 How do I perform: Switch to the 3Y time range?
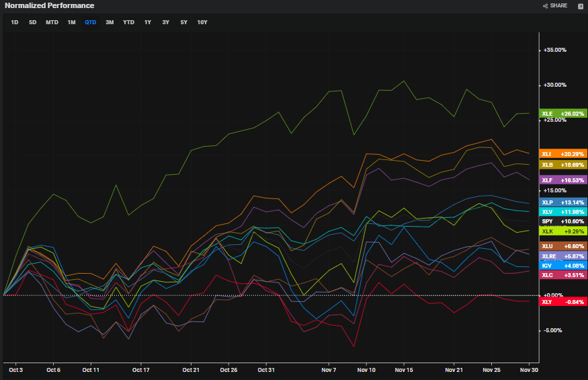(x=166, y=22)
